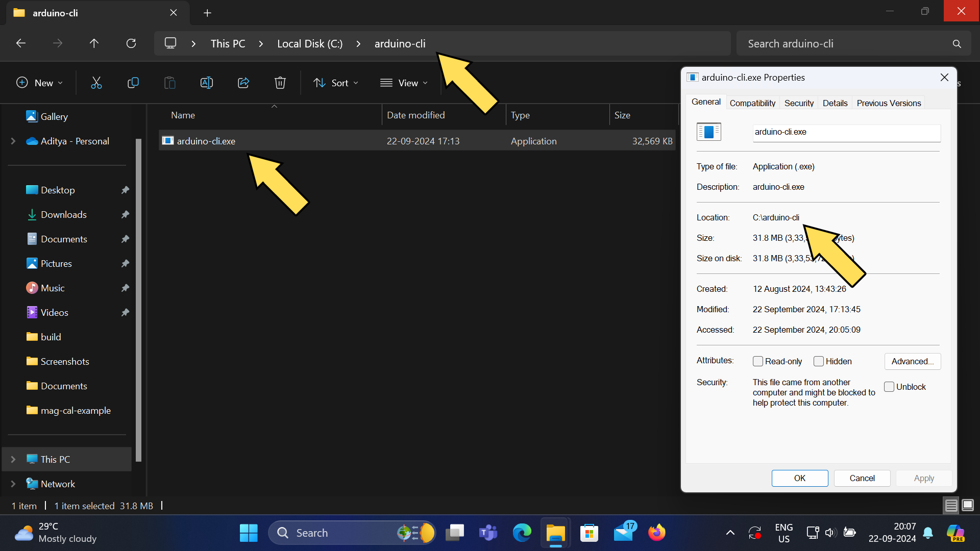The width and height of the screenshot is (980, 551).
Task: Open Advanced attributes button
Action: point(913,361)
